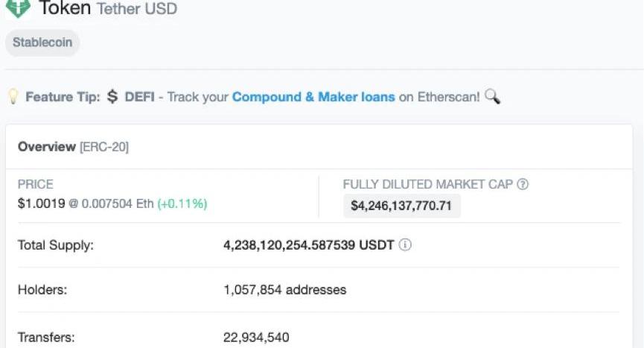Click the +0.11% price change
644x348 pixels.
tap(182, 203)
